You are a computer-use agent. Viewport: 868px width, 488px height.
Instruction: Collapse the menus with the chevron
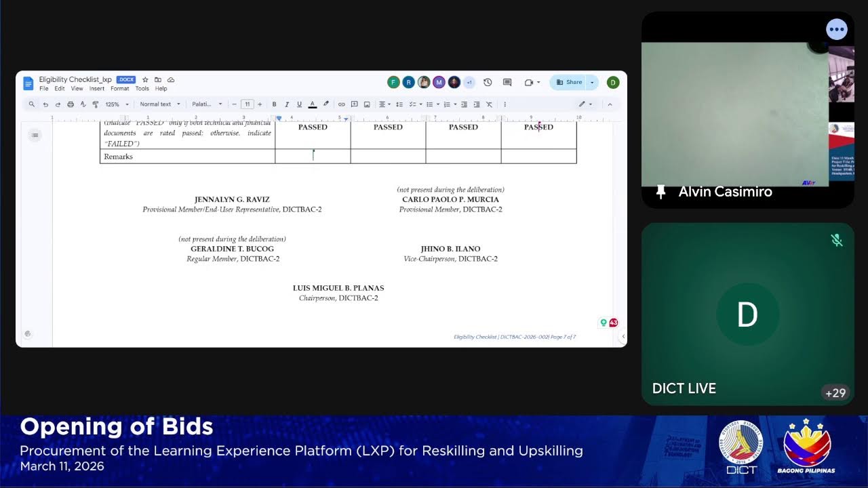coord(610,104)
